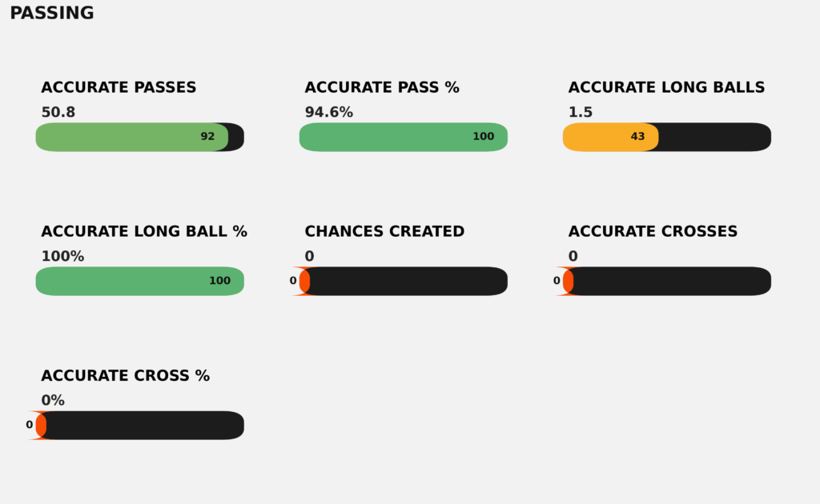Select the 94.6% value text
The width and height of the screenshot is (820, 504).
(328, 113)
